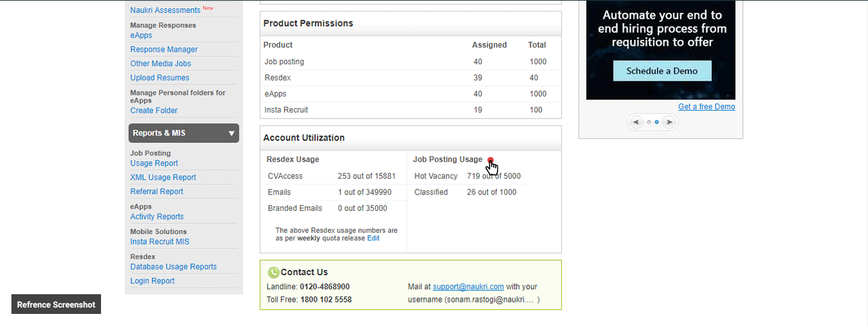Click the next slide arrow in banner carousel
This screenshot has width=868, height=326.
[668, 122]
